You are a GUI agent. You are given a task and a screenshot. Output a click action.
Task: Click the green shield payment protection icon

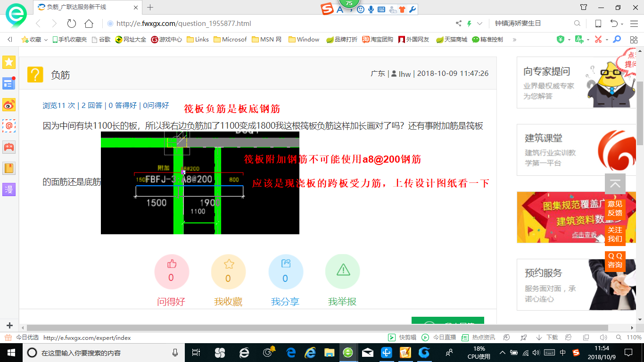tap(561, 40)
